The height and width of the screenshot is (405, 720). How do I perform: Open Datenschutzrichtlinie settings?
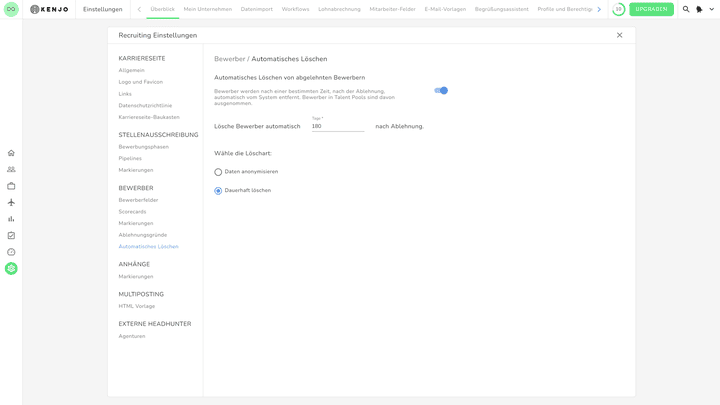tap(145, 105)
